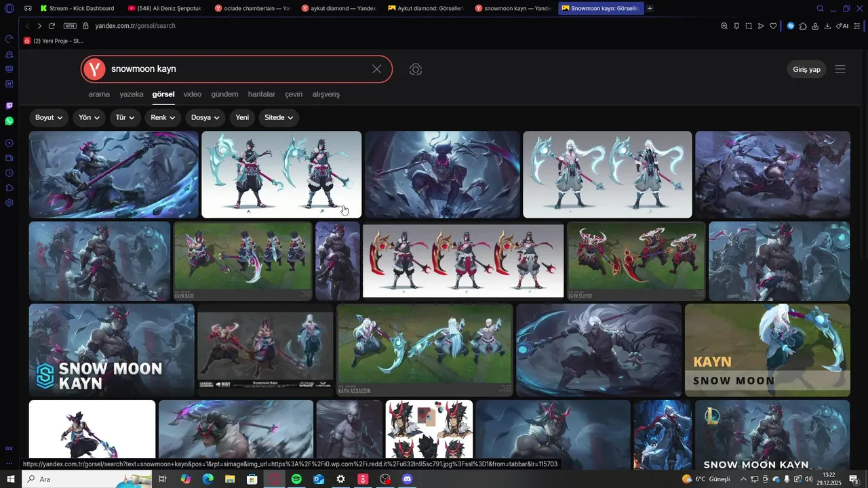Open Boyut size filter dropdown
This screenshot has width=868, height=488.
pyautogui.click(x=49, y=117)
